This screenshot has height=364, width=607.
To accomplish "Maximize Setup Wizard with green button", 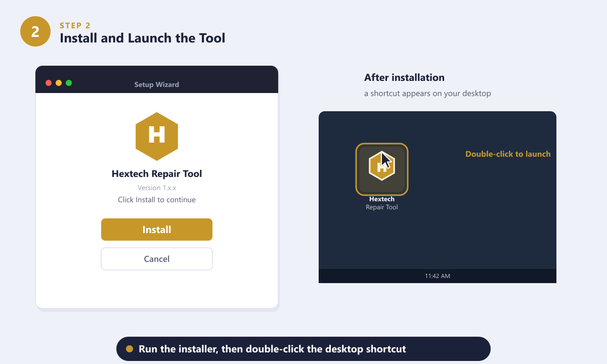I will 69,83.
